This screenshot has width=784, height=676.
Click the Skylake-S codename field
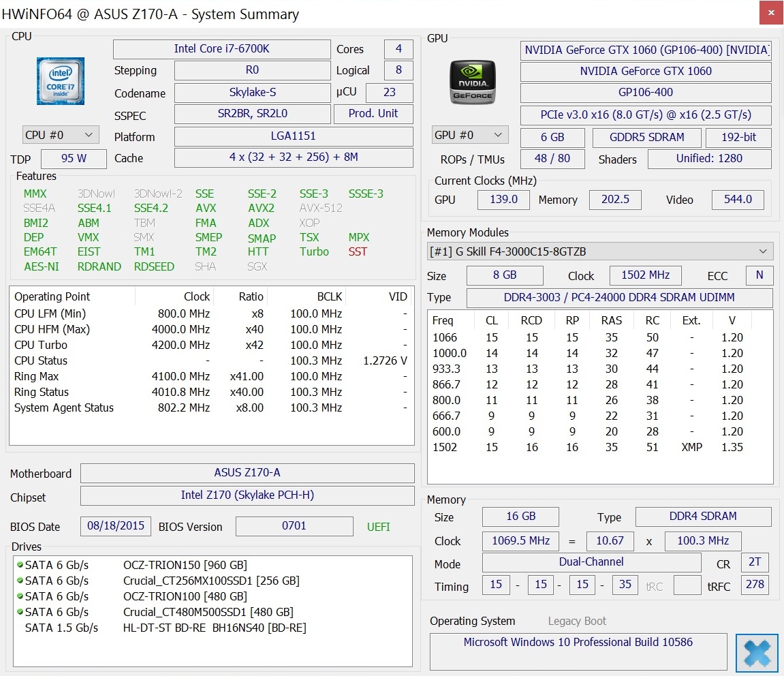(253, 92)
